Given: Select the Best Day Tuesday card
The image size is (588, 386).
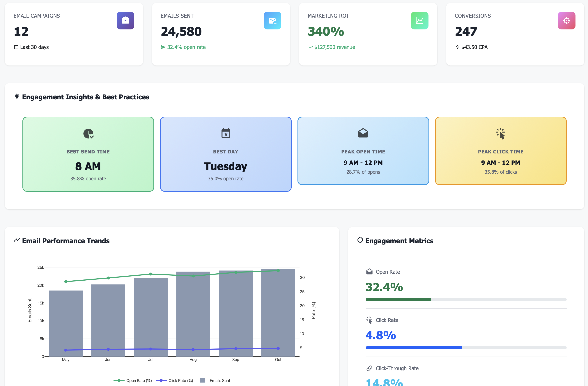Looking at the screenshot, I should [226, 154].
